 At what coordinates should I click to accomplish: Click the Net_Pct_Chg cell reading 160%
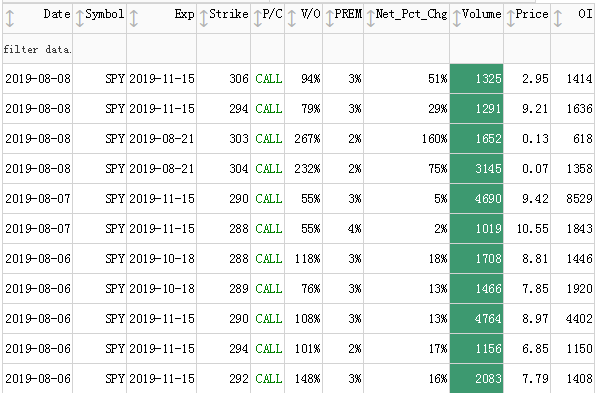click(434, 139)
